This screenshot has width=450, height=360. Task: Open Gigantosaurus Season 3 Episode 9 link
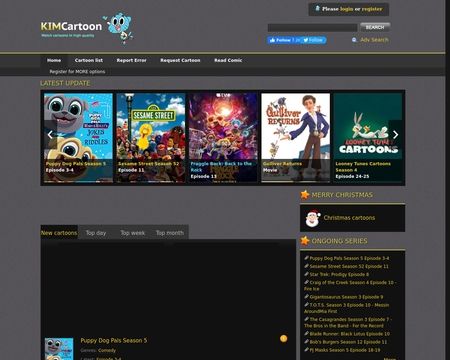click(346, 297)
